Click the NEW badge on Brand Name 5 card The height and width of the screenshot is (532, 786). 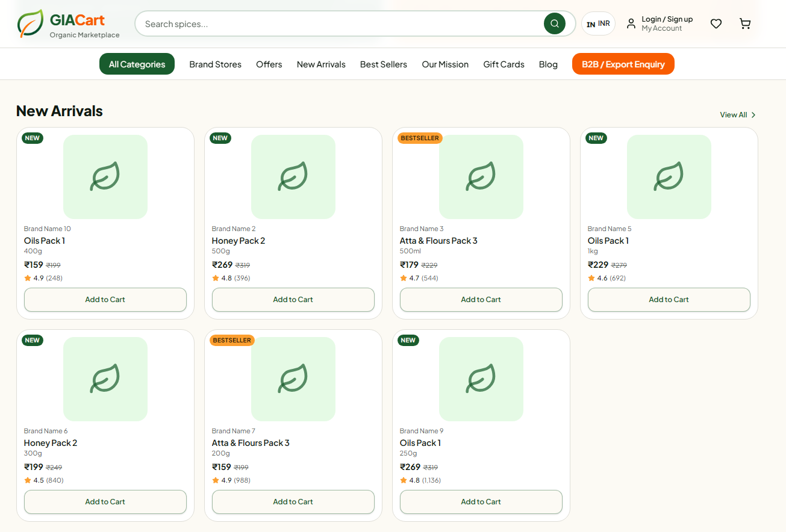[x=596, y=138]
